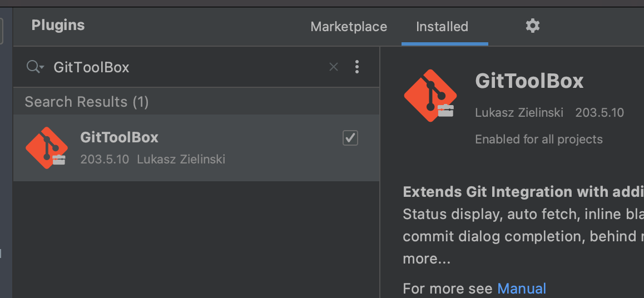This screenshot has width=644, height=298.
Task: Select the Installed tab
Action: (442, 27)
